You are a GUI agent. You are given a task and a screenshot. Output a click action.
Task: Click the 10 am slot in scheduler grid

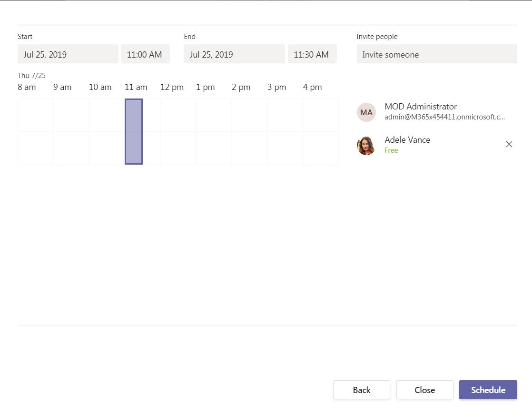point(107,131)
